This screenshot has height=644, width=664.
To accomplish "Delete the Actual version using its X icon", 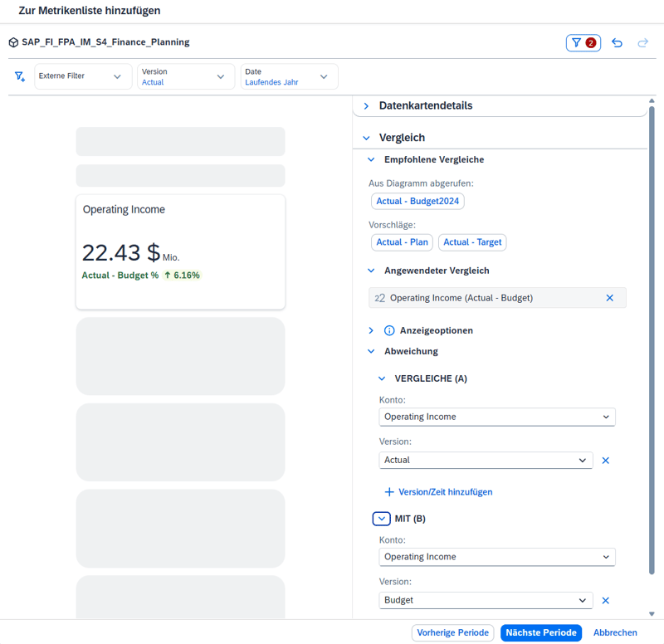I will tap(605, 460).
